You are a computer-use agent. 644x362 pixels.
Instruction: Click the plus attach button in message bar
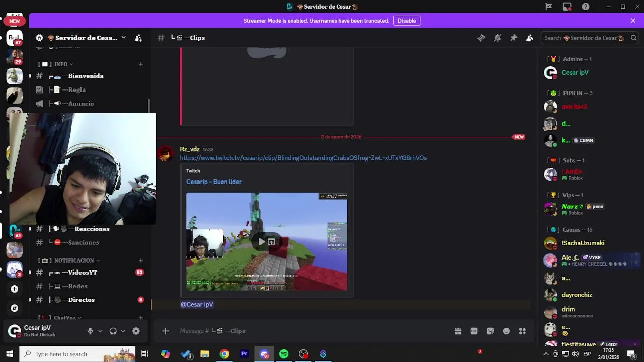[166, 331]
